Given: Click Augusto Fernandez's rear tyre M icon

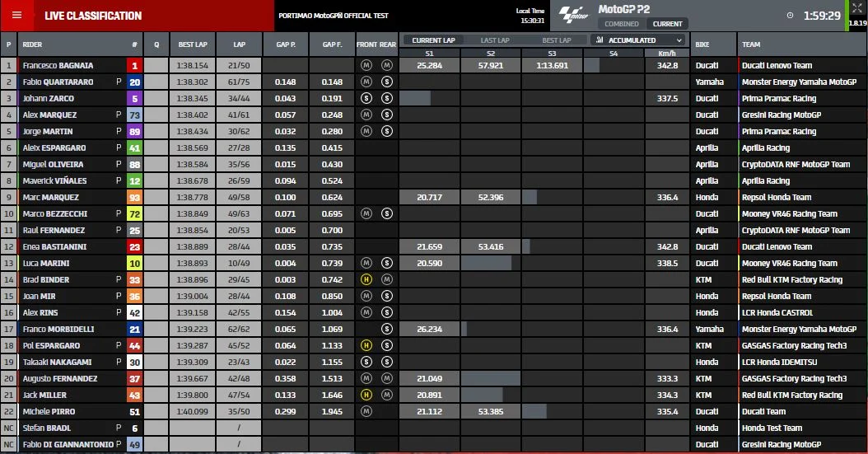Looking at the screenshot, I should click(x=387, y=378).
